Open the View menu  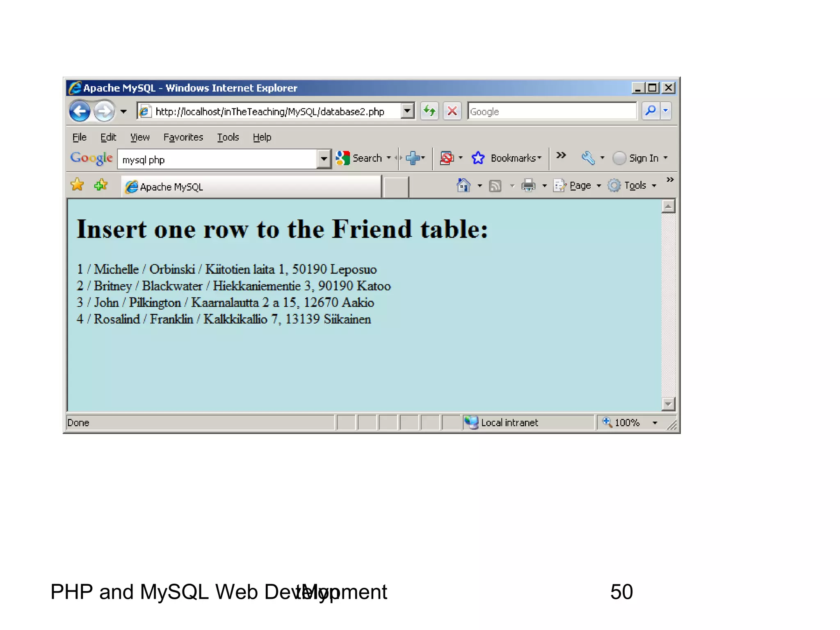point(140,137)
